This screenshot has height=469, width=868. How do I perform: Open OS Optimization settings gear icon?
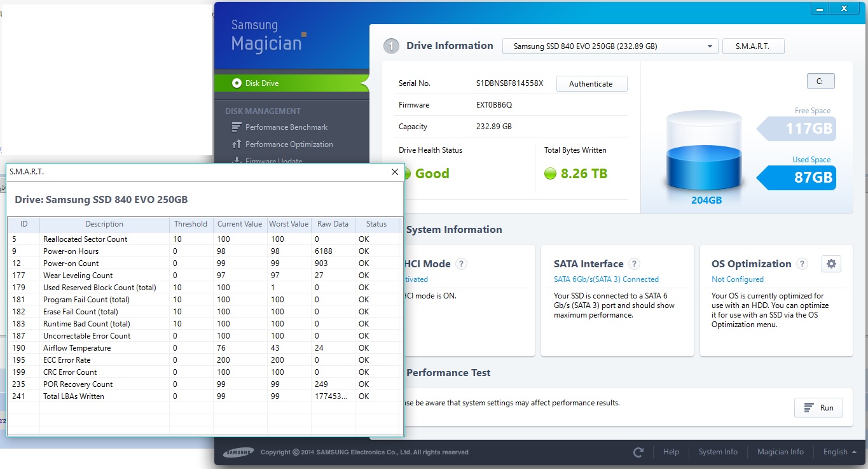click(x=831, y=264)
